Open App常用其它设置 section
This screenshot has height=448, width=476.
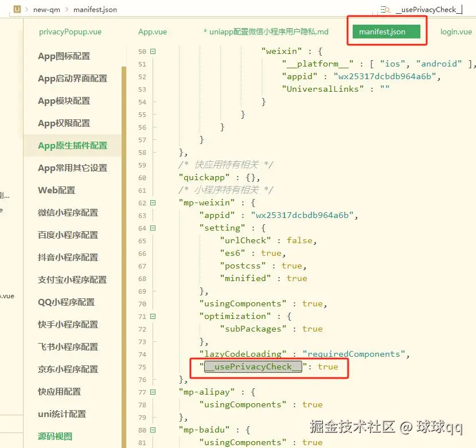point(73,168)
